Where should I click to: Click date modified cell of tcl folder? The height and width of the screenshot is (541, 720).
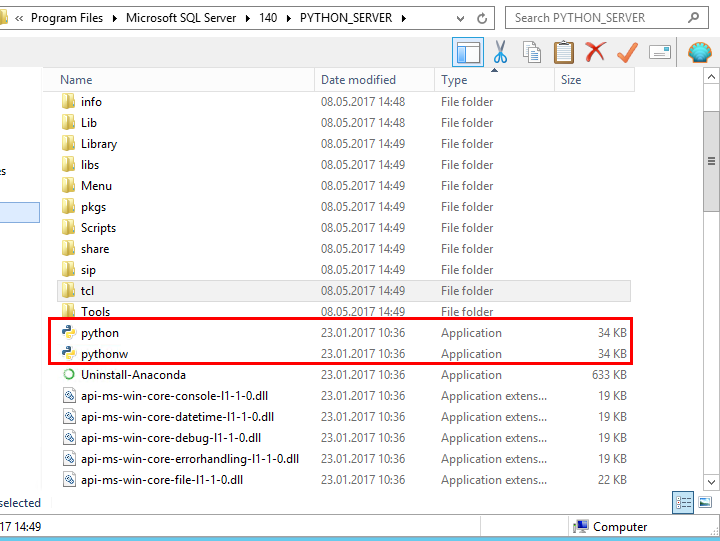tap(363, 291)
